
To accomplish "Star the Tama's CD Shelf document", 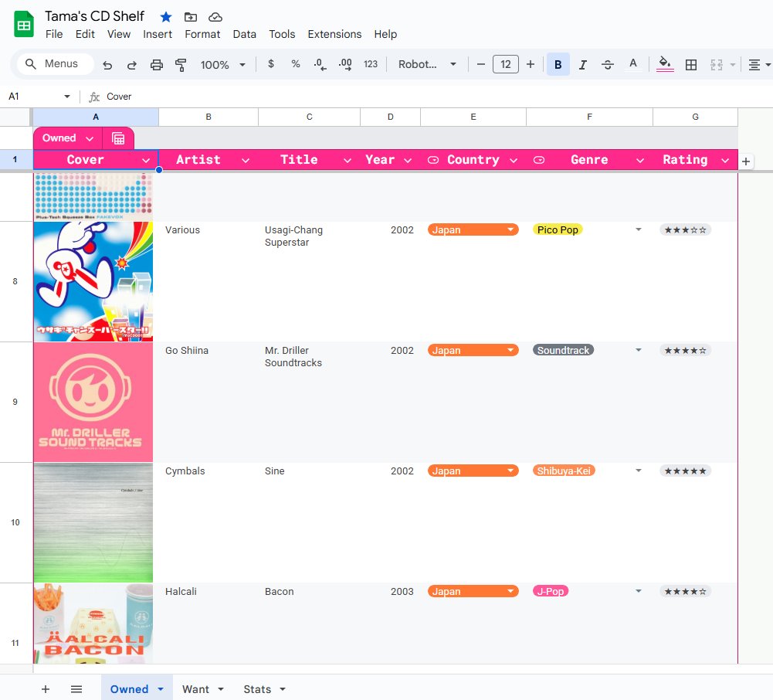I will click(x=166, y=17).
